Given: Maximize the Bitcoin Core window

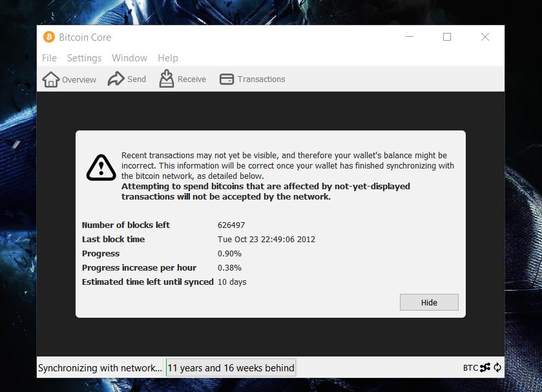Looking at the screenshot, I should [x=447, y=37].
